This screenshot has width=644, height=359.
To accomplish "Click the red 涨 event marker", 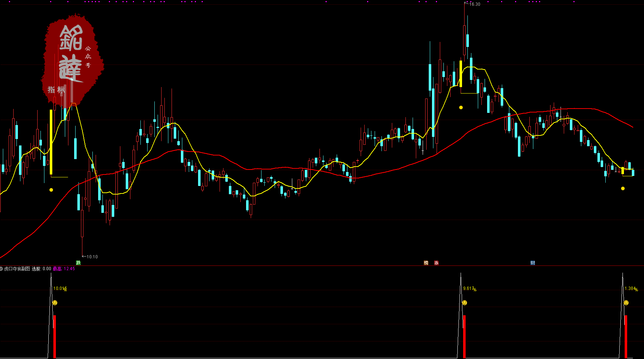I will point(436,263).
